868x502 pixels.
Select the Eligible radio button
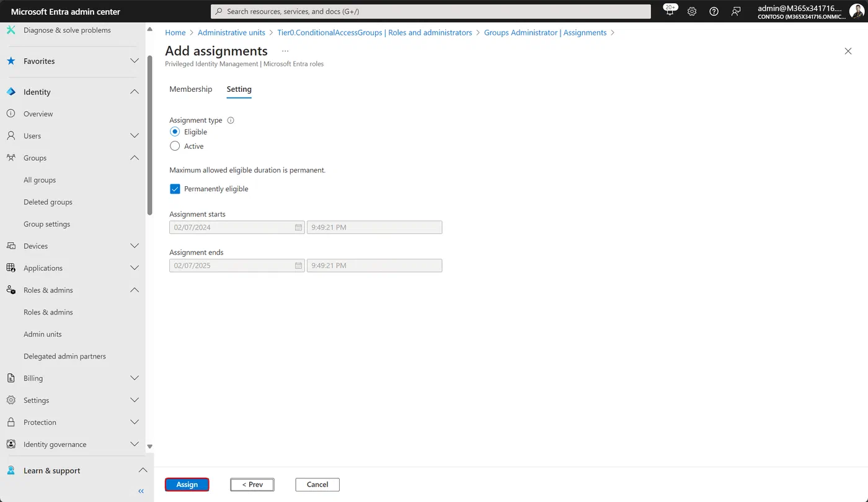175,132
